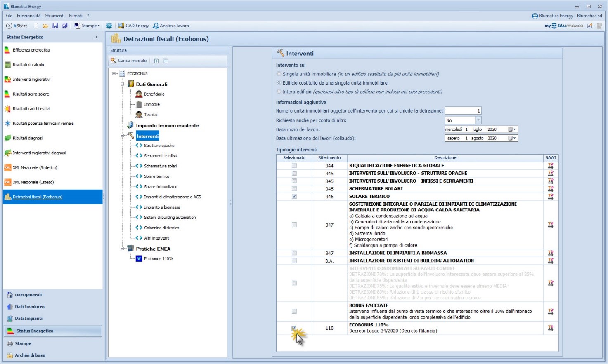Select the Singola unità immobiliare radio option

pyautogui.click(x=279, y=74)
